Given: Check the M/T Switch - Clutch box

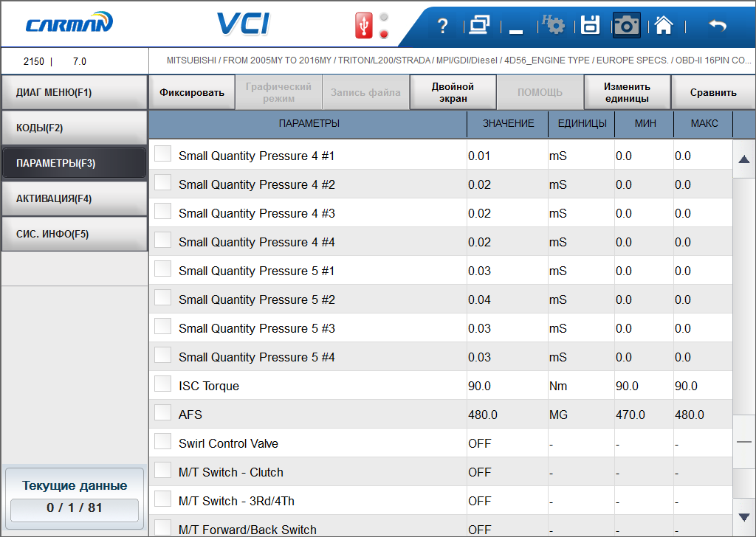Looking at the screenshot, I should (x=162, y=471).
